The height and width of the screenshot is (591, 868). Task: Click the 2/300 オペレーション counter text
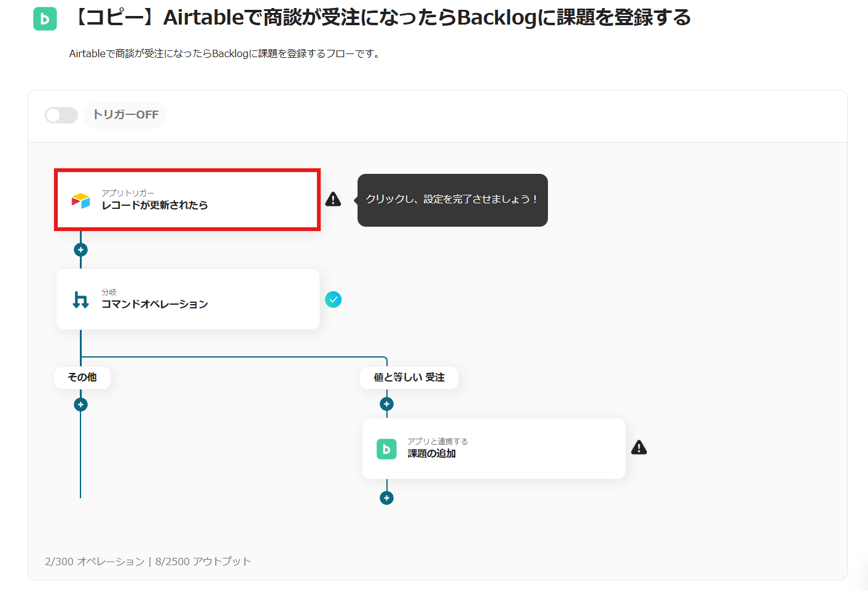pos(95,562)
